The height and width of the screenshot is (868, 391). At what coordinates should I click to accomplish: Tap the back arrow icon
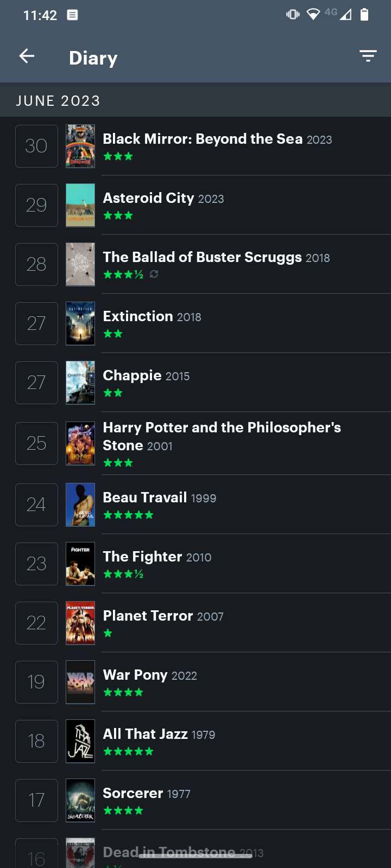click(x=27, y=56)
